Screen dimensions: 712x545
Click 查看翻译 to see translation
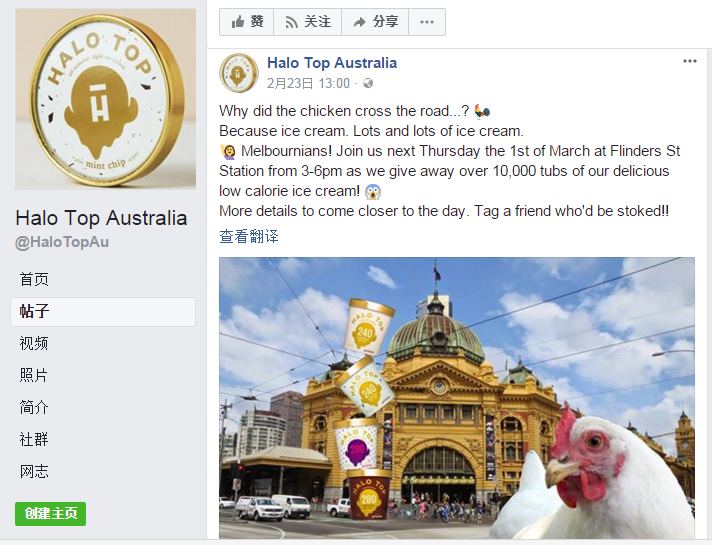click(249, 236)
